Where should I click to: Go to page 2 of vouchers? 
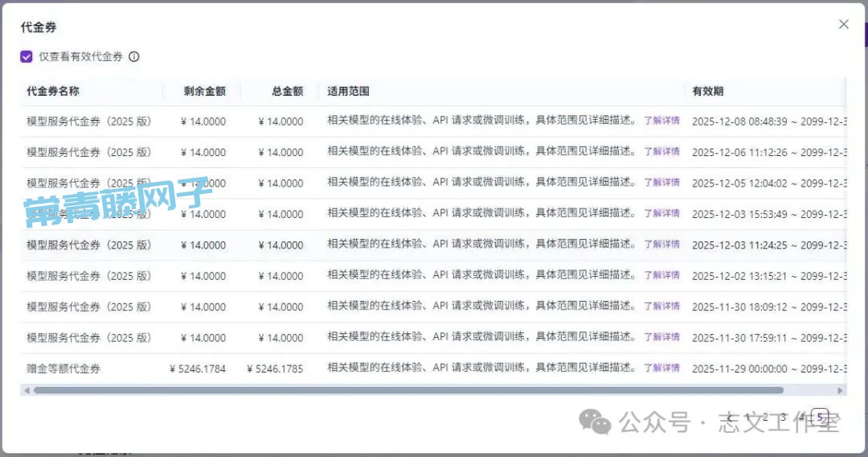tap(765, 417)
